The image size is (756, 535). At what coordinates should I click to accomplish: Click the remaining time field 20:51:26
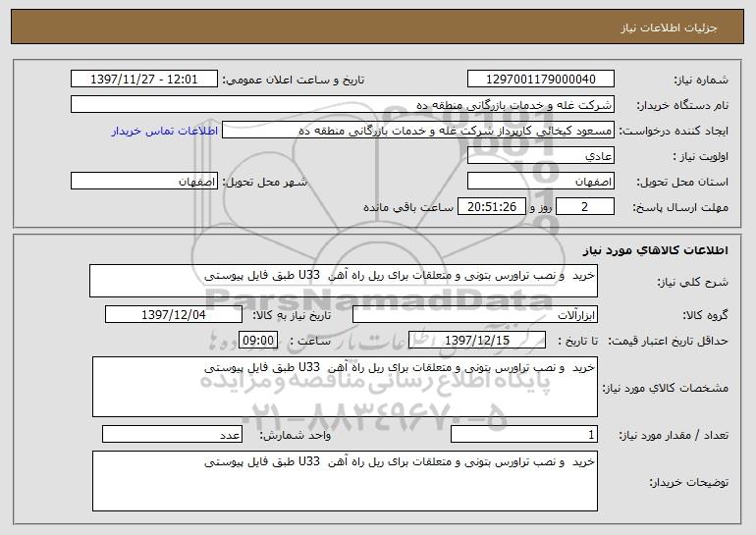pyautogui.click(x=491, y=207)
